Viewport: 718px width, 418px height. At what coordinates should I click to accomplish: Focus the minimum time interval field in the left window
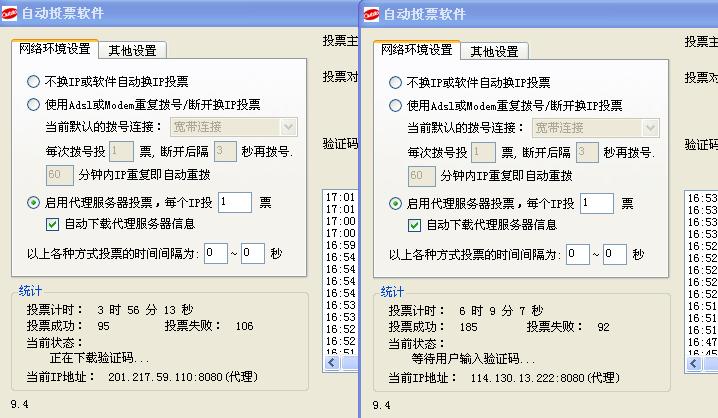click(215, 253)
